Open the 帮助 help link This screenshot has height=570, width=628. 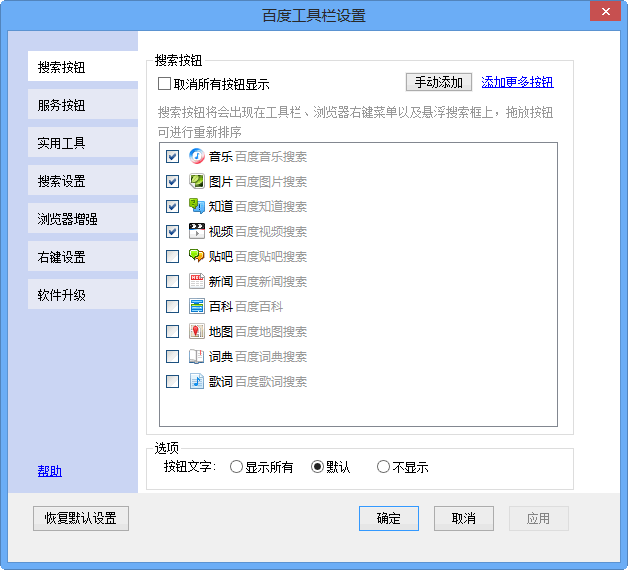pos(50,471)
